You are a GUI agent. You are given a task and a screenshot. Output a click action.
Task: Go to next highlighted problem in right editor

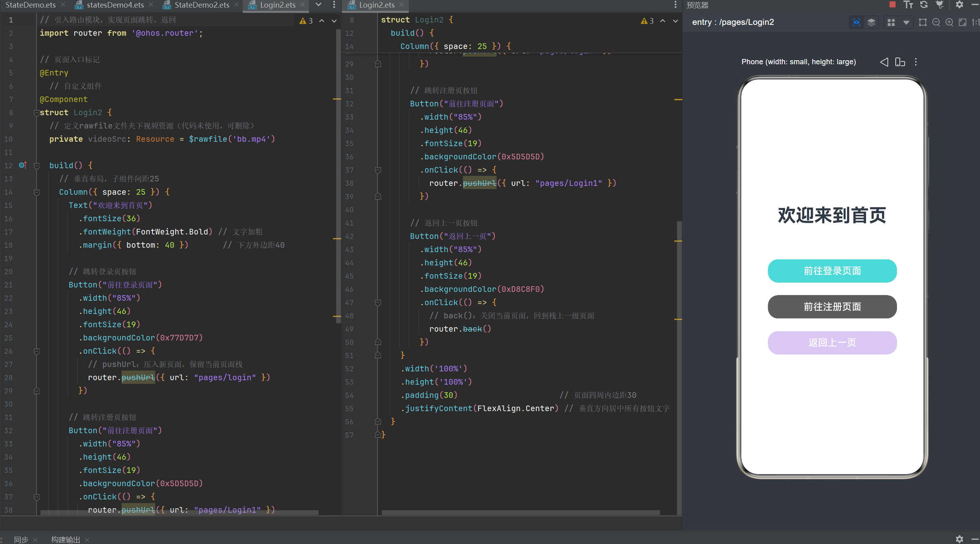coord(676,21)
